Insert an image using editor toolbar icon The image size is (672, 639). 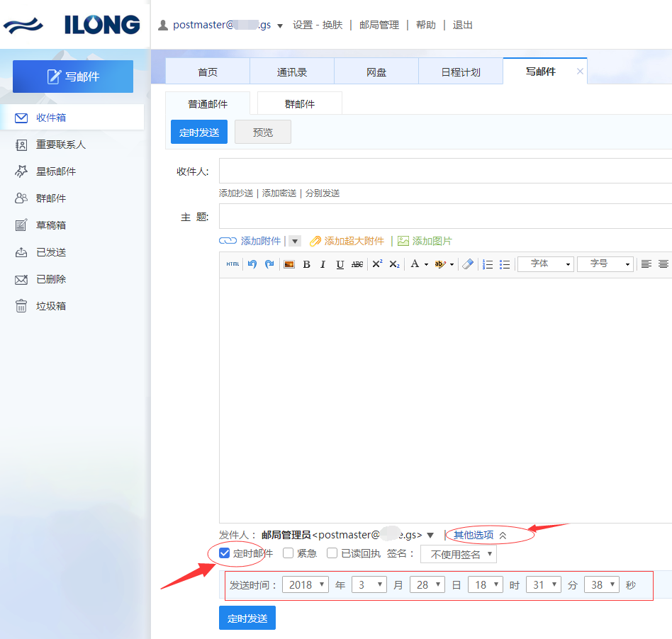[289, 264]
